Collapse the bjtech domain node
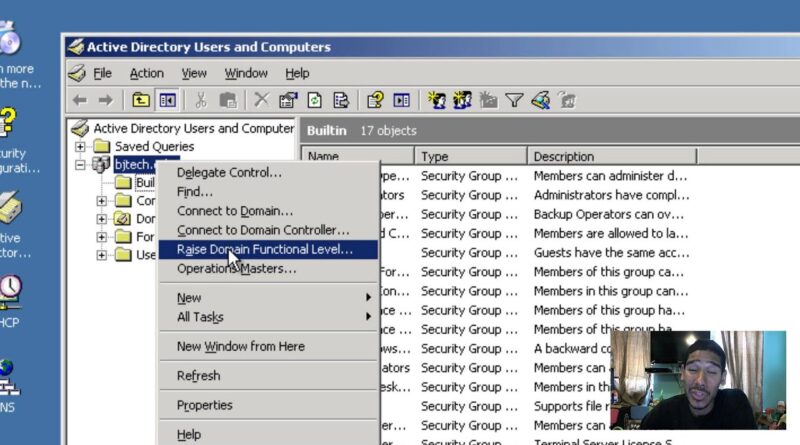Screen dimensions: 800x445 point(80,165)
